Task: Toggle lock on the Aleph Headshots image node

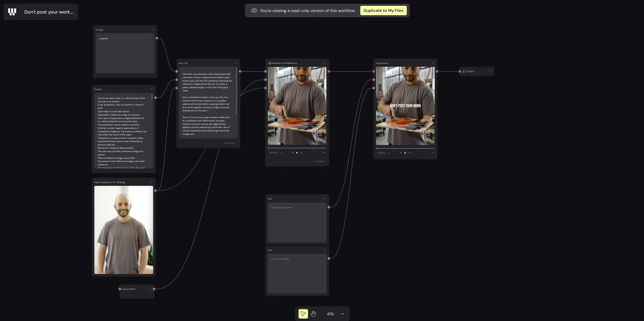Action: click(x=151, y=182)
